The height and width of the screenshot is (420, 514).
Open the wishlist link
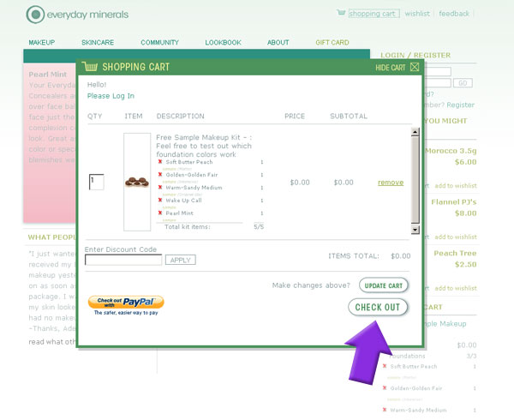pos(417,14)
